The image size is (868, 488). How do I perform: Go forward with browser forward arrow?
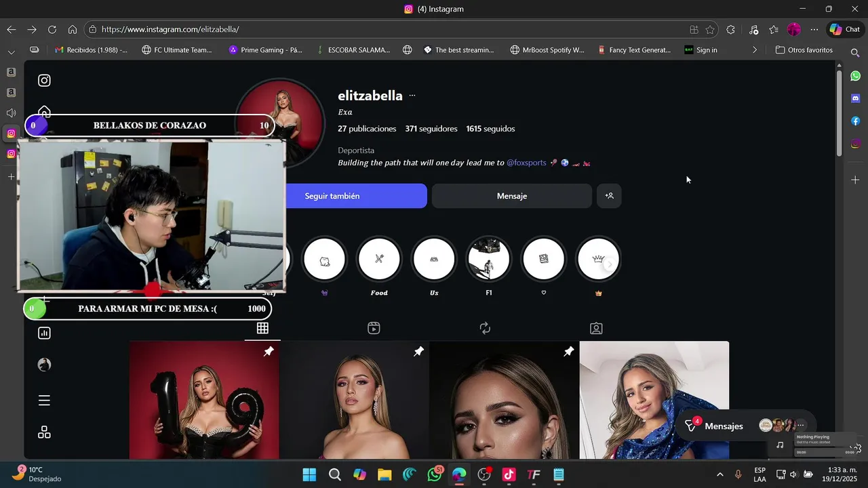coord(31,29)
